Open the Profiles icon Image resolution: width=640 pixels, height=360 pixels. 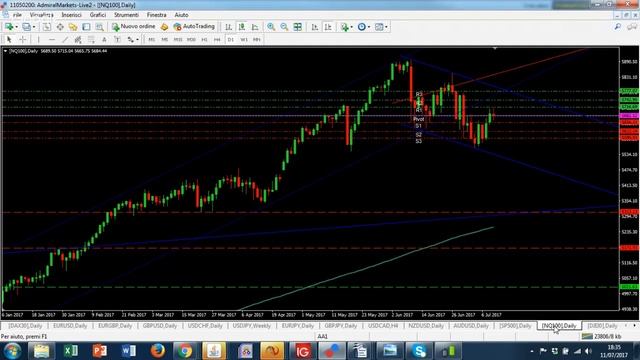[26, 27]
